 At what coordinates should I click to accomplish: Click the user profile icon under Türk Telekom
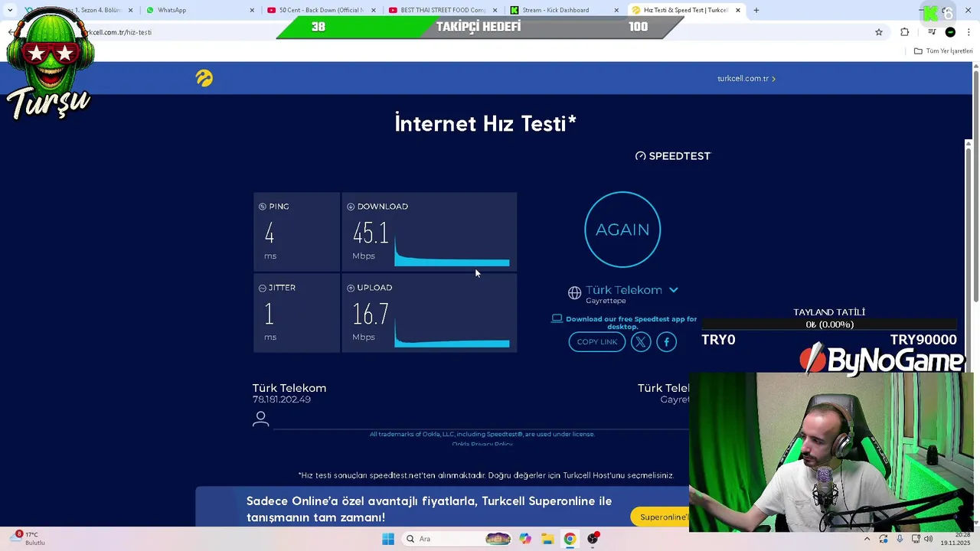(x=261, y=418)
